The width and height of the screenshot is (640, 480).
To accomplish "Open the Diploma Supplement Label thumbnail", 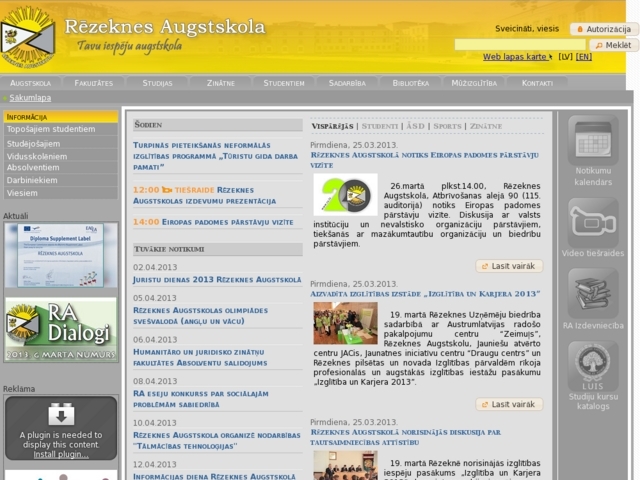I will (x=61, y=255).
